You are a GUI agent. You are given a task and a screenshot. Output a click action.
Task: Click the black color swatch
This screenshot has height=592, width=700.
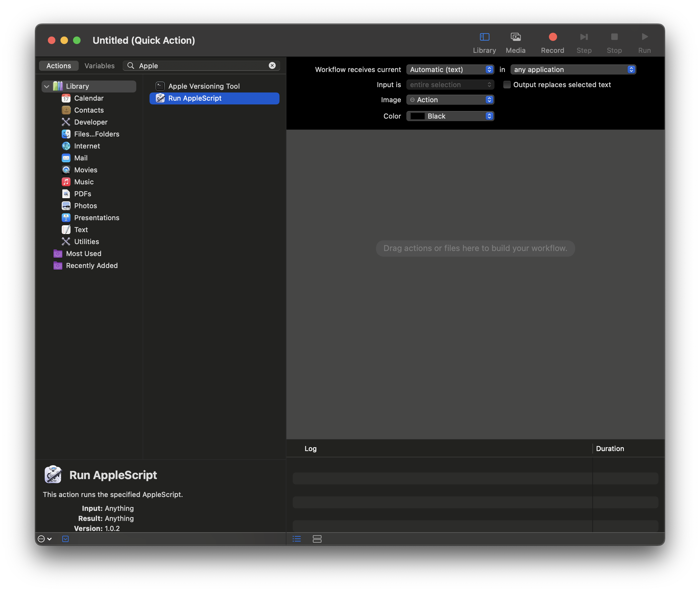pyautogui.click(x=417, y=116)
